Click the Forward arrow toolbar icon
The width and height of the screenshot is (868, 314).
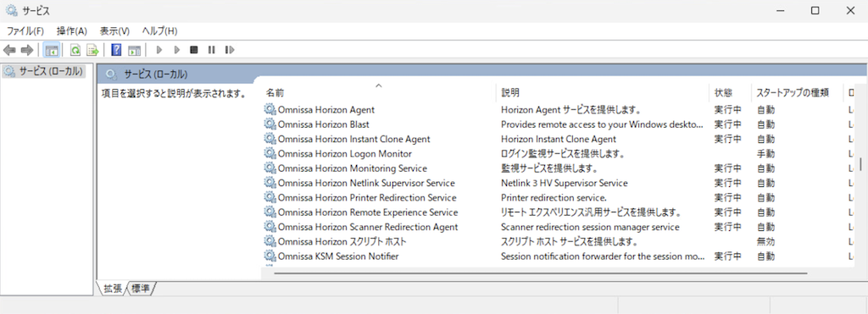pos(26,50)
